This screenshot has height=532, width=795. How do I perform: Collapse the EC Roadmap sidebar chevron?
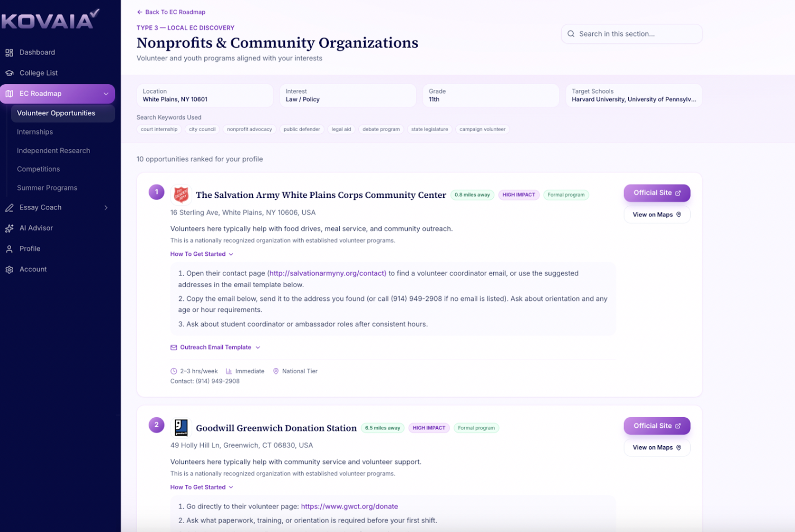click(106, 94)
